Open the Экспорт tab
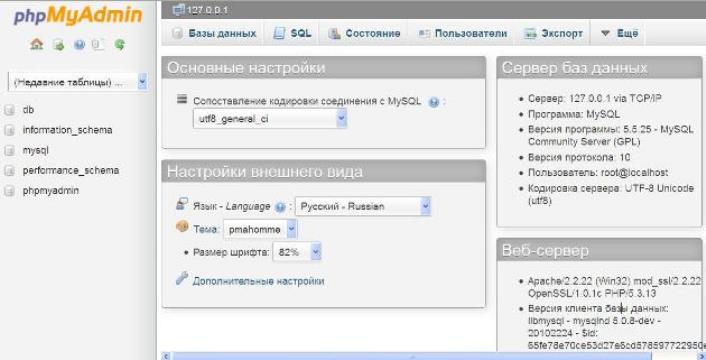The image size is (706, 360). pyautogui.click(x=553, y=33)
